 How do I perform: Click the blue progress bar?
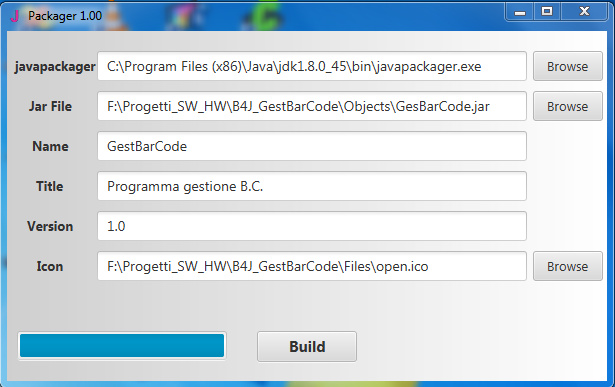click(x=122, y=346)
